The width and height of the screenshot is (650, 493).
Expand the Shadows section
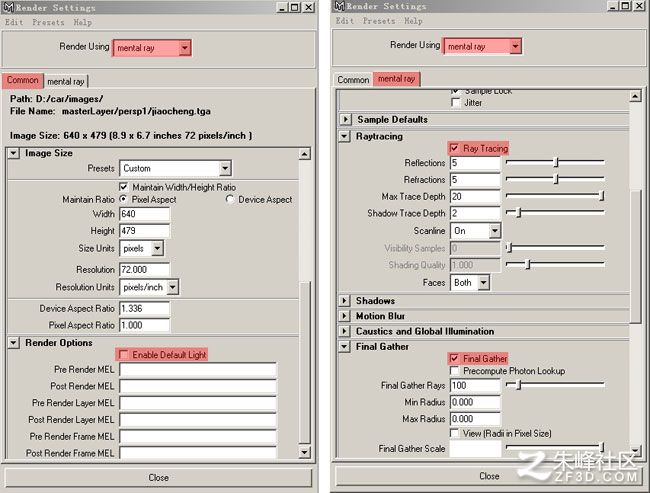[x=344, y=301]
